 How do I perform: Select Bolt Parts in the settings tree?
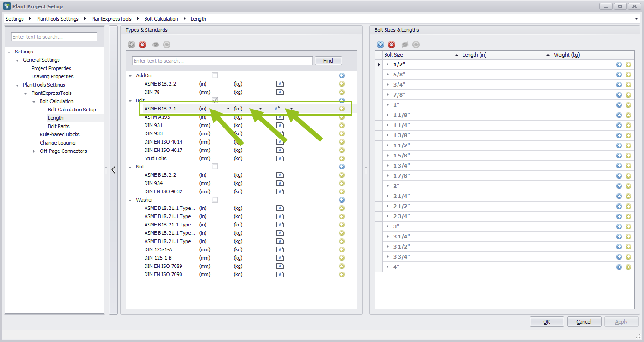pos(59,126)
